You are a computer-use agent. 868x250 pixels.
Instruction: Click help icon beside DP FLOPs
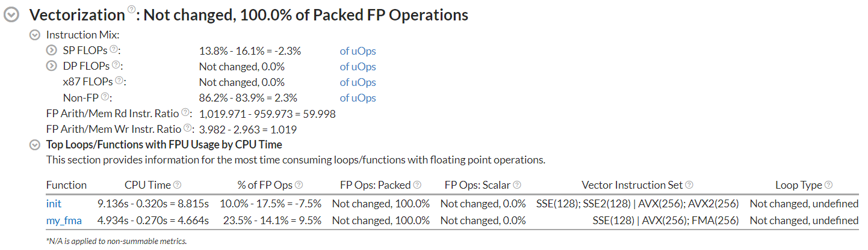(116, 66)
